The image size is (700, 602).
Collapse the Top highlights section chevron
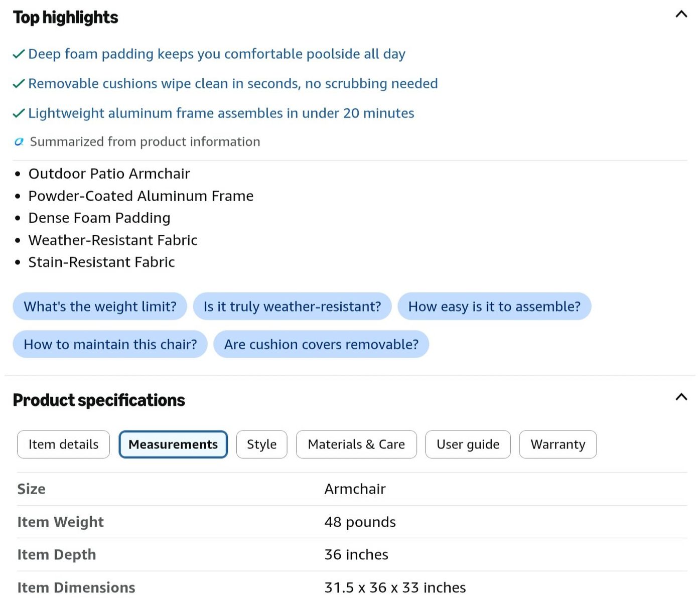coord(681,14)
